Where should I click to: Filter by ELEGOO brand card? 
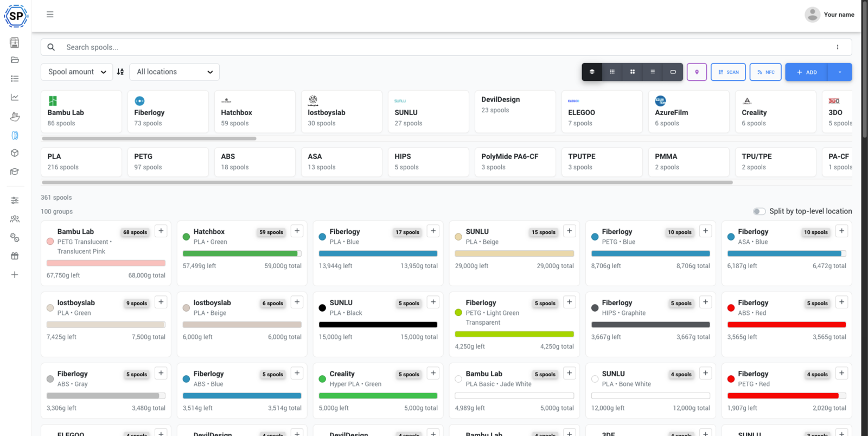pos(602,112)
